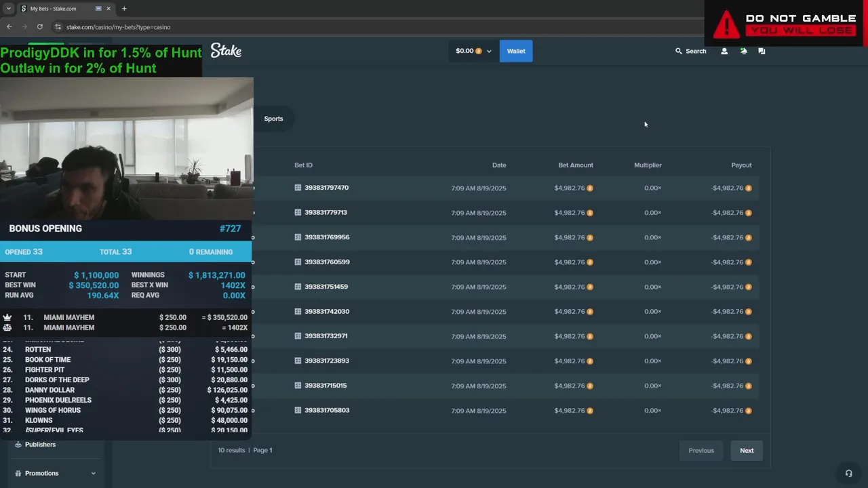The height and width of the screenshot is (488, 868).
Task: Click bet receipt icon beside 393831723893
Action: point(298,361)
